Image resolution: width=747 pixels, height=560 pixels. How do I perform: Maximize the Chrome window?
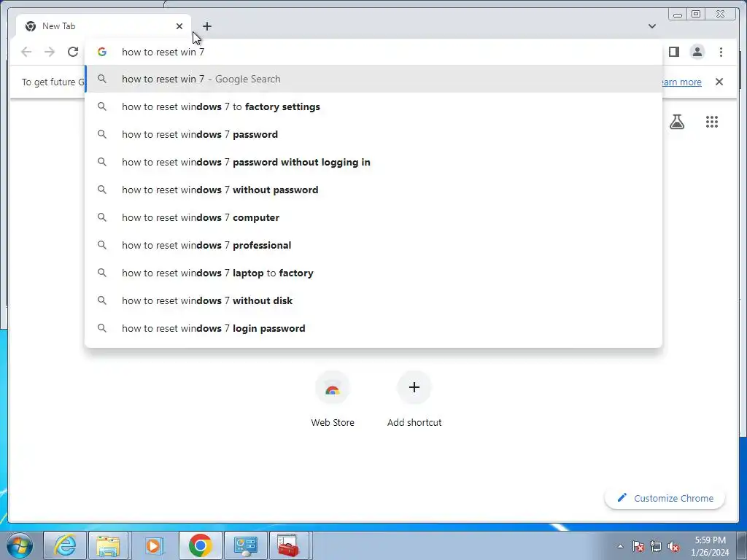696,15
